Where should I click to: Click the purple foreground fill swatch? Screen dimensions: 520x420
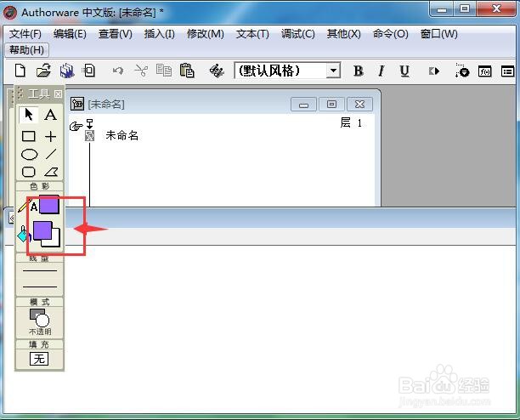point(42,230)
